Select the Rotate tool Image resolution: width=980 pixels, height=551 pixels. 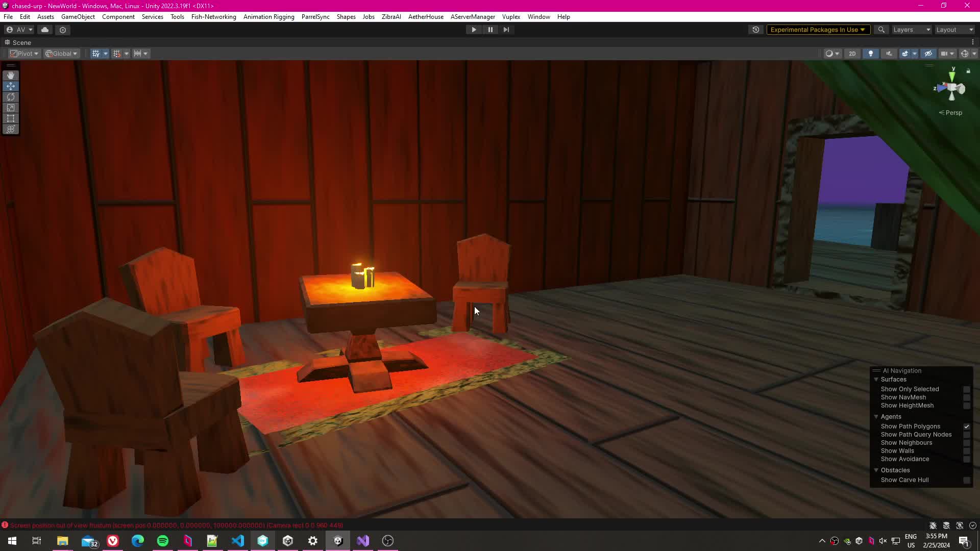[11, 97]
